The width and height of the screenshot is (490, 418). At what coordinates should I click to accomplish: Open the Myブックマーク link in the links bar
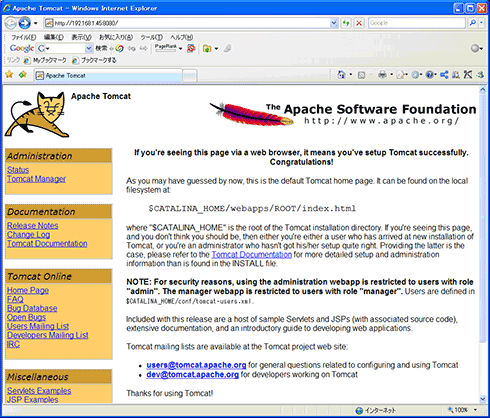pos(45,60)
